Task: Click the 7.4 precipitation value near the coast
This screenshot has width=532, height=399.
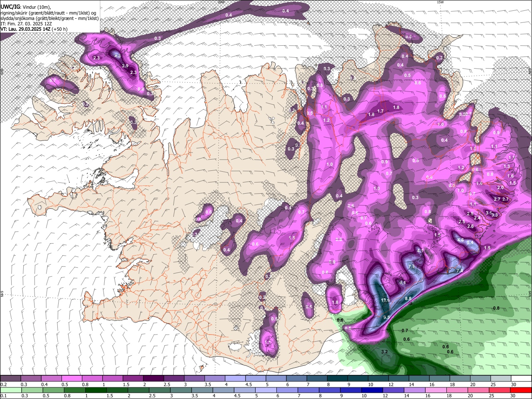Action: pyautogui.click(x=459, y=271)
